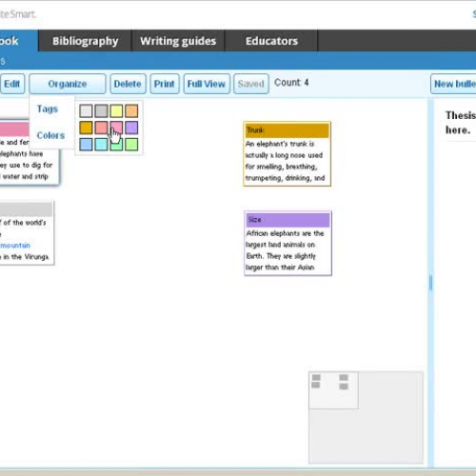
Task: Select the Size notecard title
Action: pos(288,220)
